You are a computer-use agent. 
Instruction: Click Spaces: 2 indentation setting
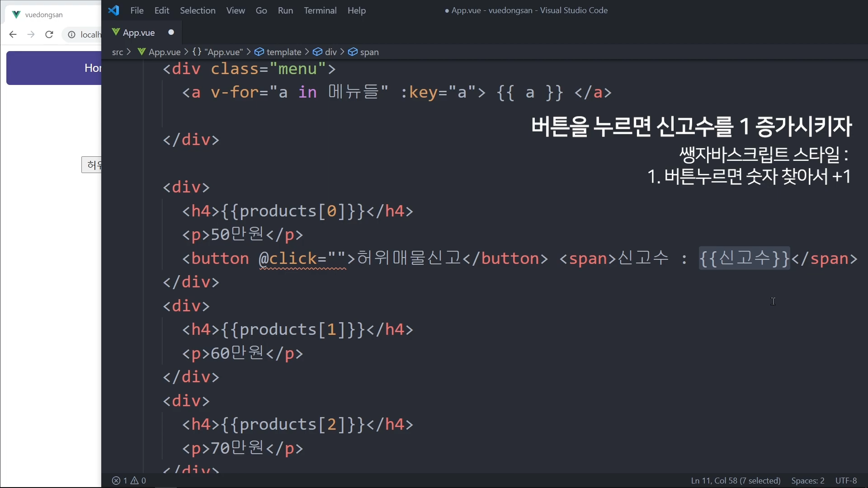click(807, 480)
